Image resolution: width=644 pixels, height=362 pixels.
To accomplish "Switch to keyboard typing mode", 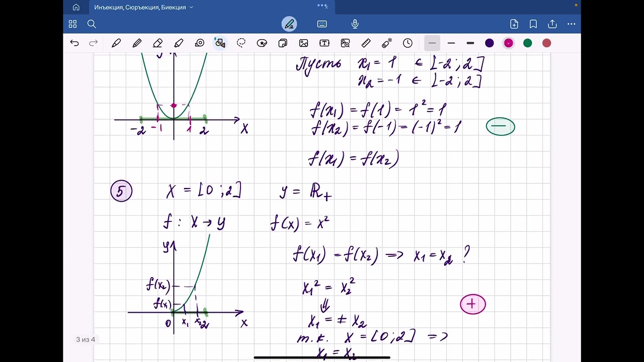I will (322, 24).
